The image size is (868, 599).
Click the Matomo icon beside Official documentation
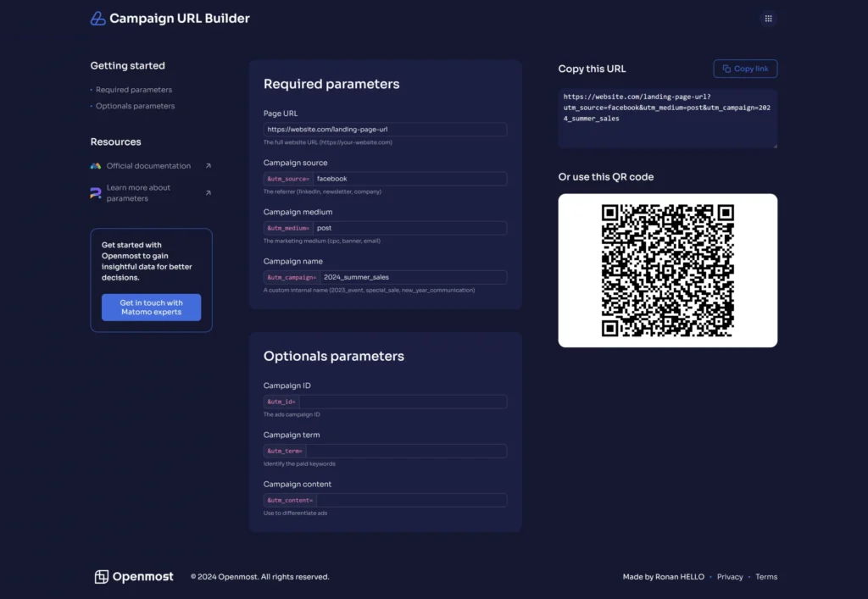pyautogui.click(x=96, y=166)
